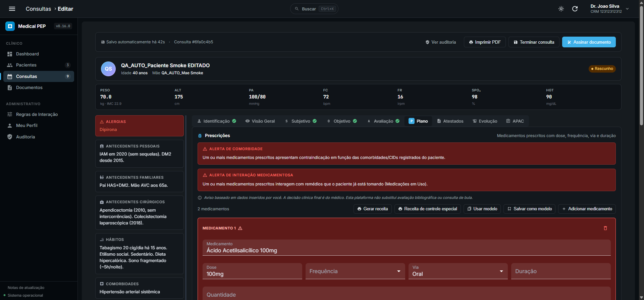Viewport: 644px width, 300px height.
Task: Click Receita de controle especial button
Action: pos(427,209)
